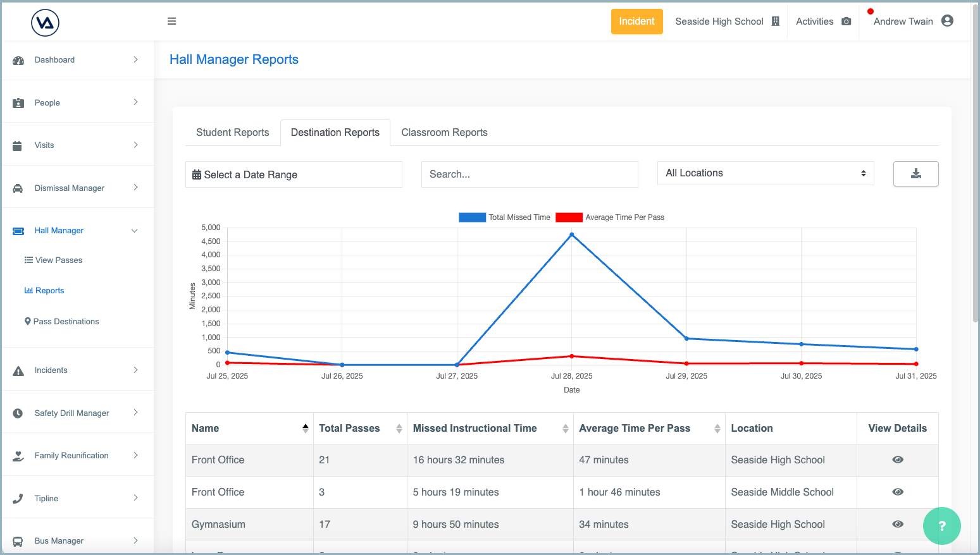
Task: Click the Dashboard gauge icon
Action: (18, 61)
